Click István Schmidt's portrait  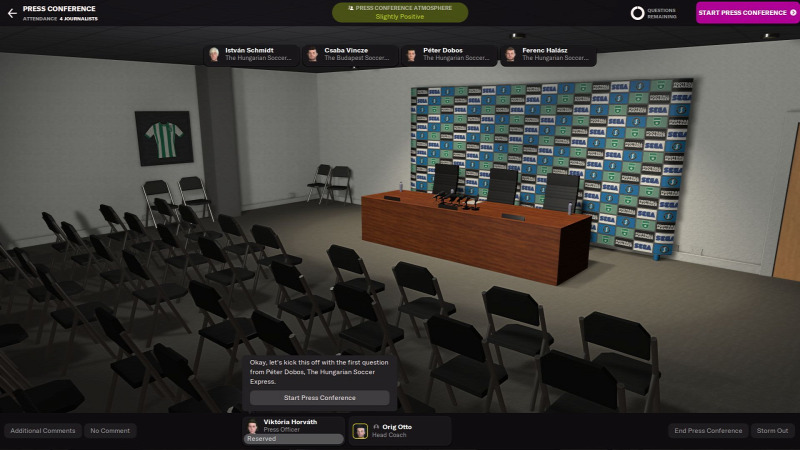tap(214, 54)
